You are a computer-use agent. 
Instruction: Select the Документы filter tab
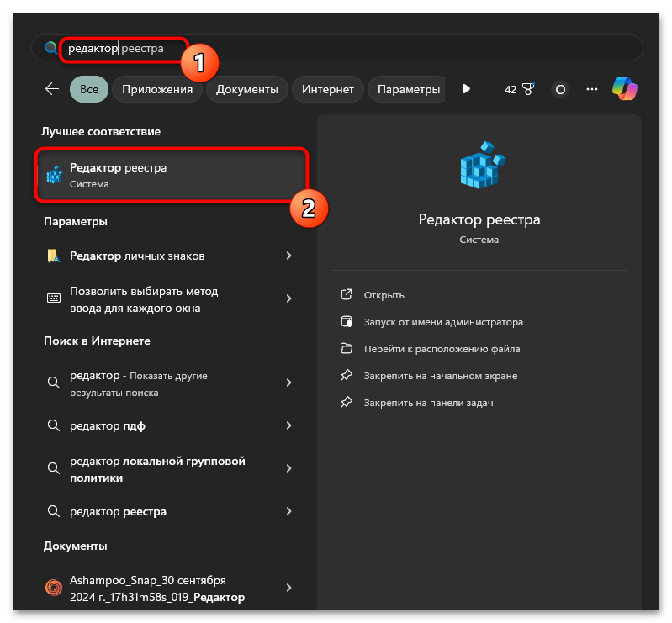pos(247,89)
